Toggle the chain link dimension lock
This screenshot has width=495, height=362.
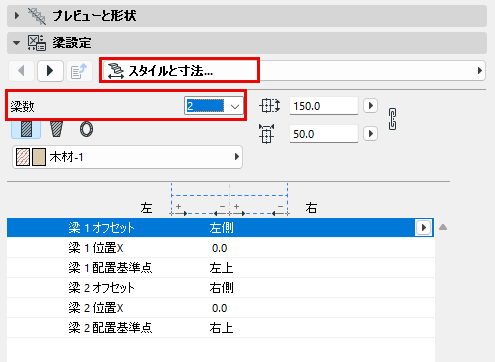pyautogui.click(x=392, y=119)
